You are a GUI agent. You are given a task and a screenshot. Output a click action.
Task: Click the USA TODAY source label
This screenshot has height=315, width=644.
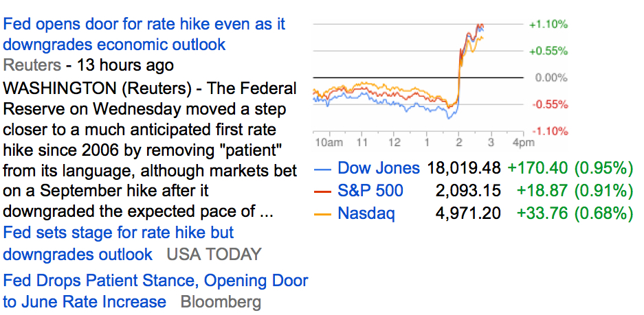coord(214,255)
